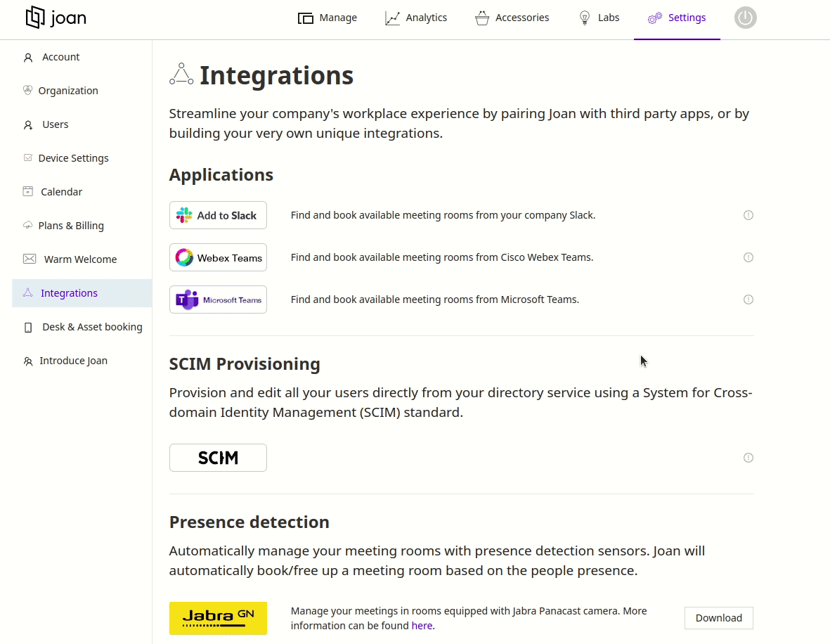Click the power logout icon
The width and height of the screenshot is (830, 644).
(x=745, y=18)
